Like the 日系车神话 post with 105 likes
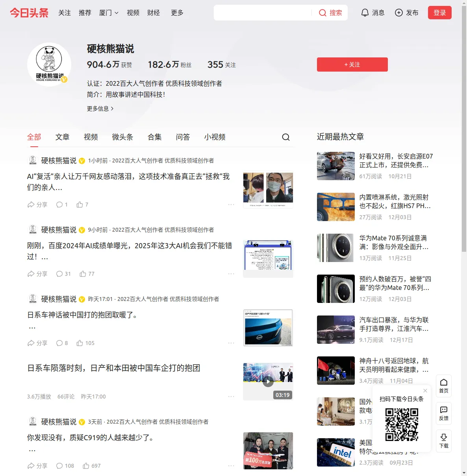The height and width of the screenshot is (476, 467). point(85,343)
